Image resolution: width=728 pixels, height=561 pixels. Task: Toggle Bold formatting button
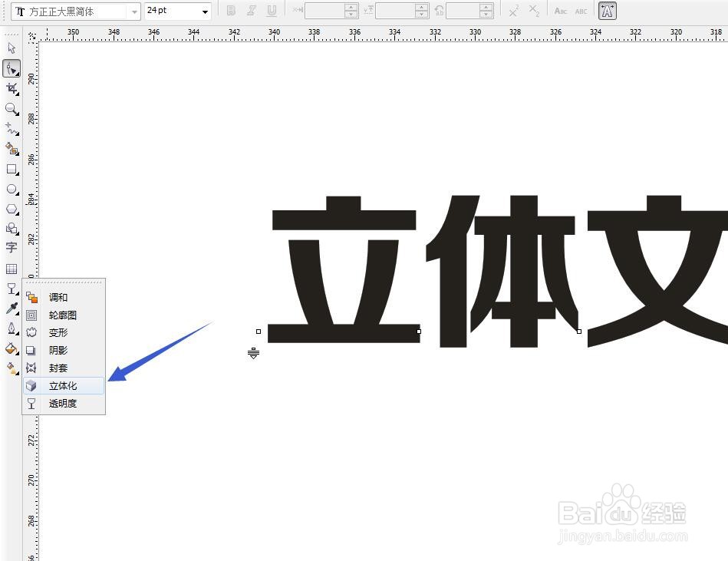tap(231, 11)
